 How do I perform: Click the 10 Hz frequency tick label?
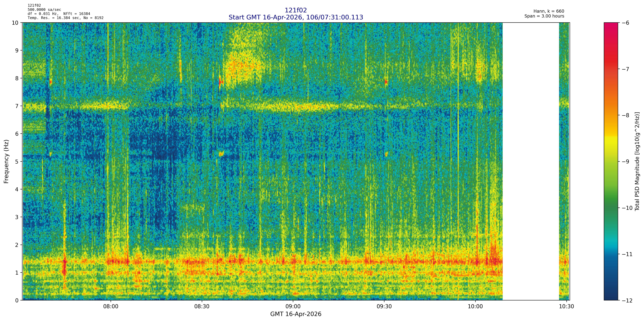click(x=15, y=23)
